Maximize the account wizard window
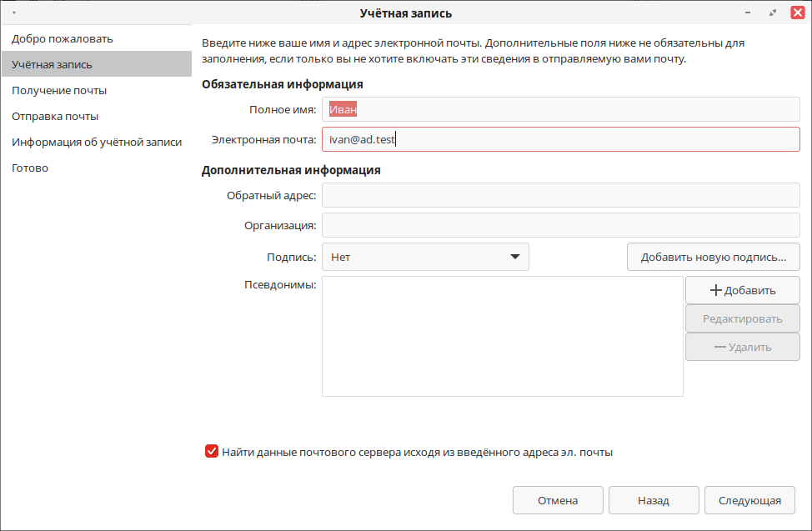Screen dimensions: 812x531 pos(773,13)
